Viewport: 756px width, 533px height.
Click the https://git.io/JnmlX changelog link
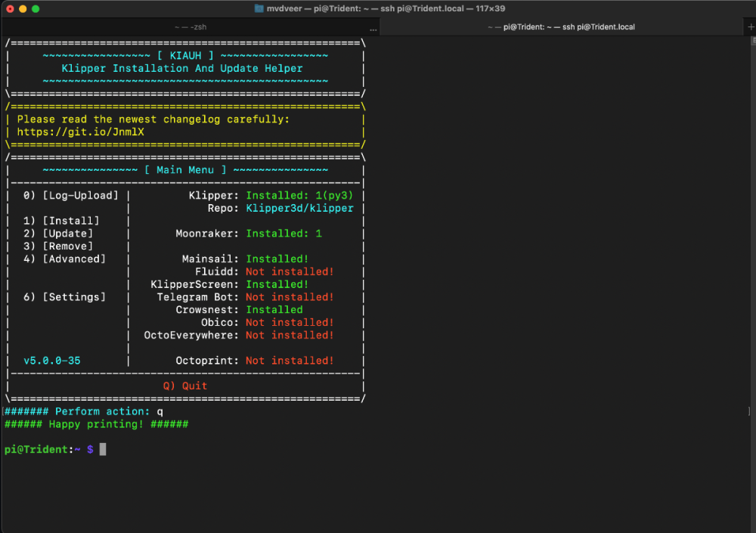[x=81, y=132]
